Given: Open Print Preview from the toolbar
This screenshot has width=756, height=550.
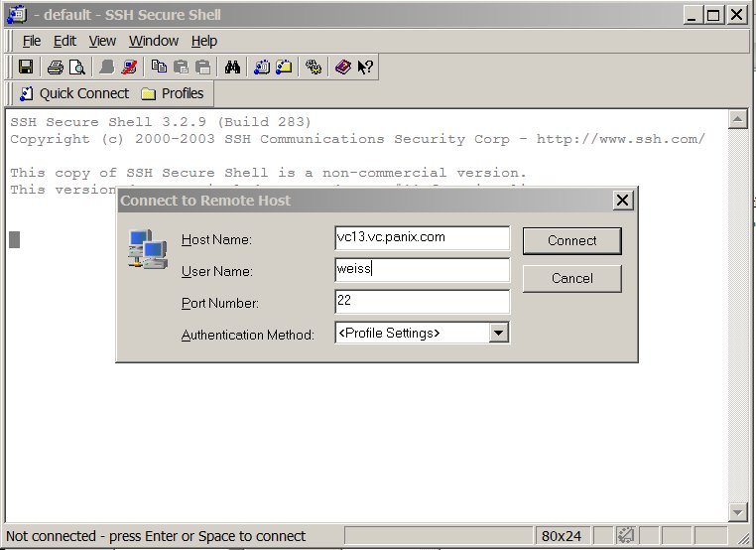Looking at the screenshot, I should [x=77, y=68].
